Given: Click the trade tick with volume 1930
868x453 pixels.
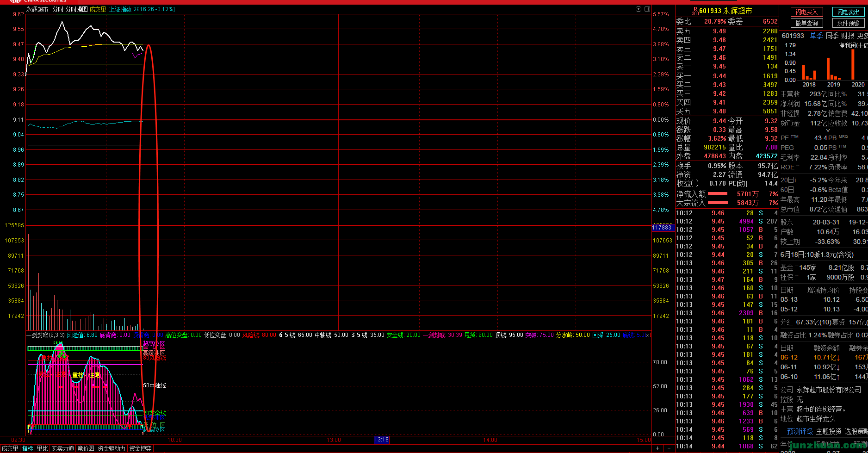Looking at the screenshot, I should (x=726, y=404).
